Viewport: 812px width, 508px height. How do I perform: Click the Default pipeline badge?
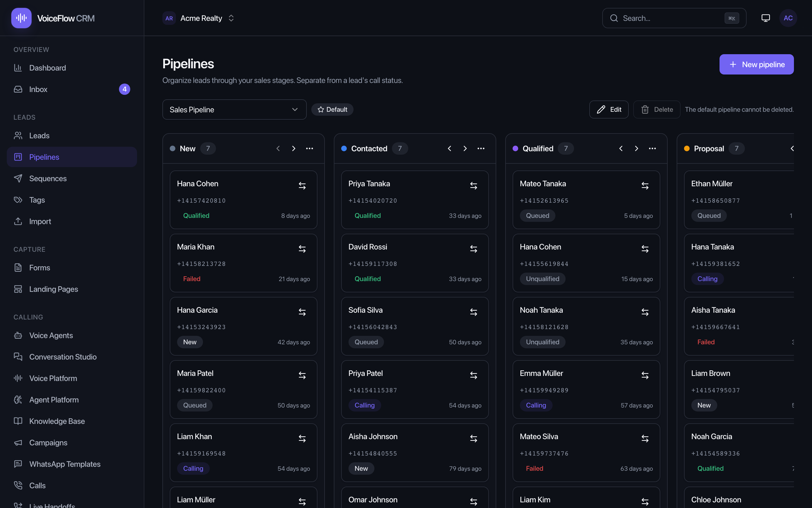(x=332, y=110)
